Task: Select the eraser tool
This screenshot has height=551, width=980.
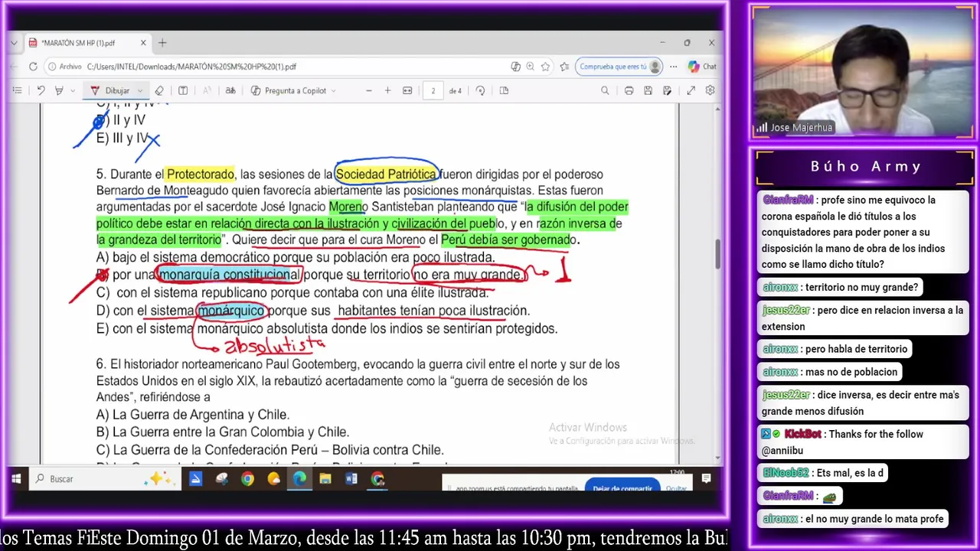Action: coord(159,90)
